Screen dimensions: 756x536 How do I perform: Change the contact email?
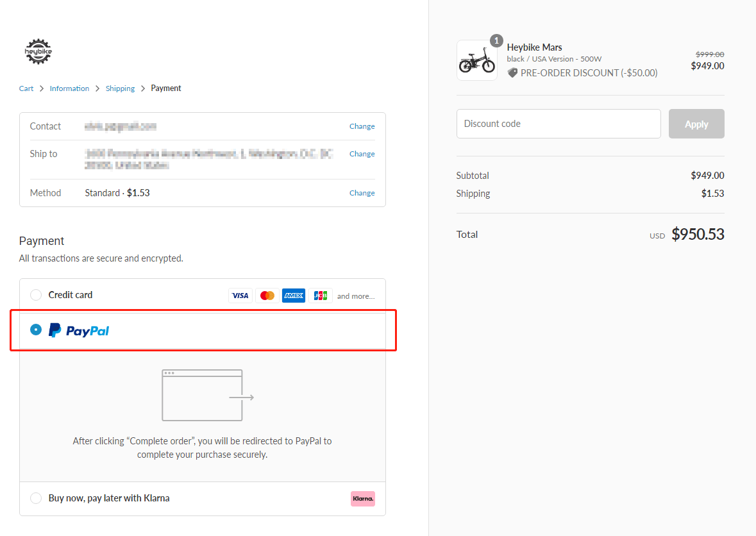[362, 126]
